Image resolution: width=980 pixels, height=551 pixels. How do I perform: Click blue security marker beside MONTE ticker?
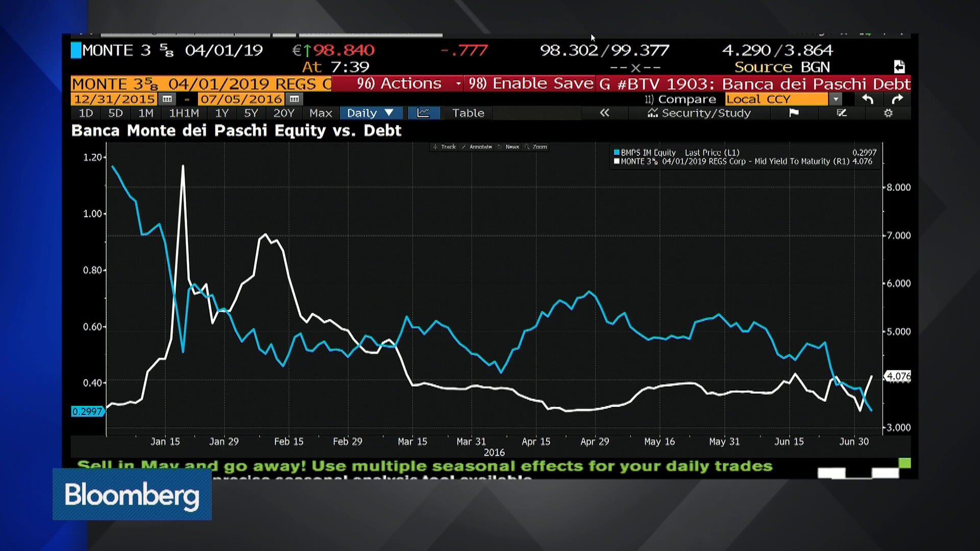(76, 50)
